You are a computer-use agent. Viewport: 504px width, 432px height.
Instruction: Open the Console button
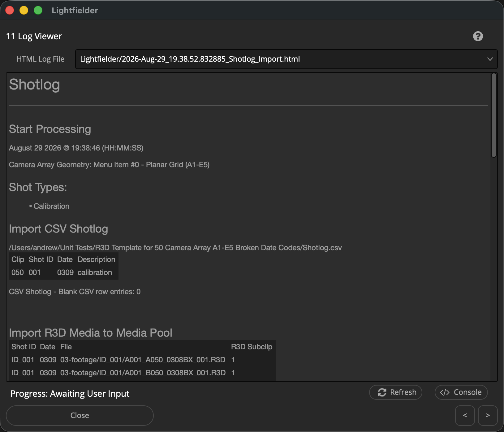click(x=461, y=392)
